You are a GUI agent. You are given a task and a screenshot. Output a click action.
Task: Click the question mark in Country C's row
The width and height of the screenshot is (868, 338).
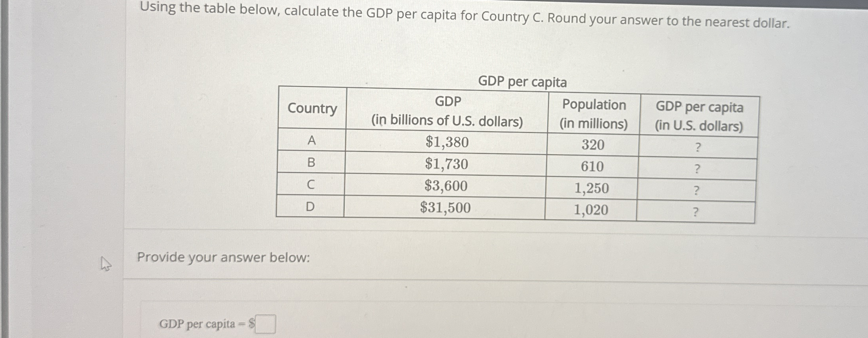(697, 189)
